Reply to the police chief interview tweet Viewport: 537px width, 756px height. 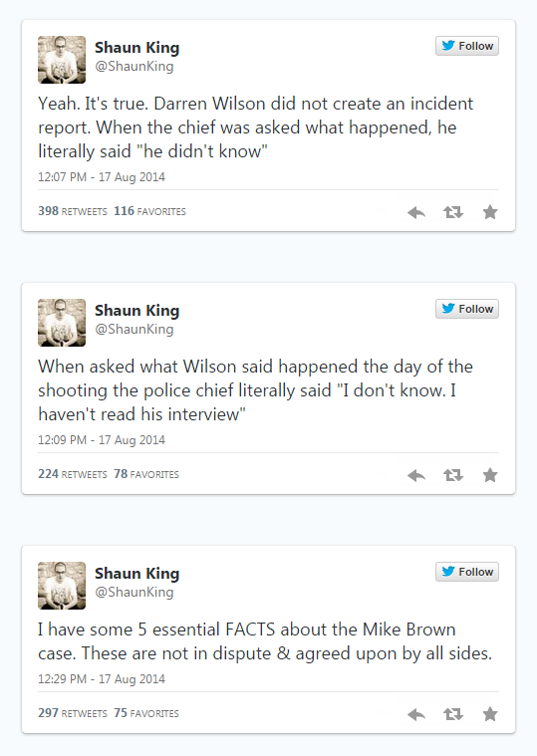[416, 475]
